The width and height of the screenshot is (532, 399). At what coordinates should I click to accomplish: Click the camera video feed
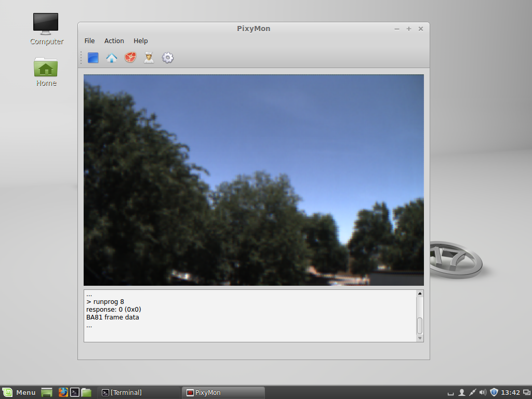(x=254, y=180)
